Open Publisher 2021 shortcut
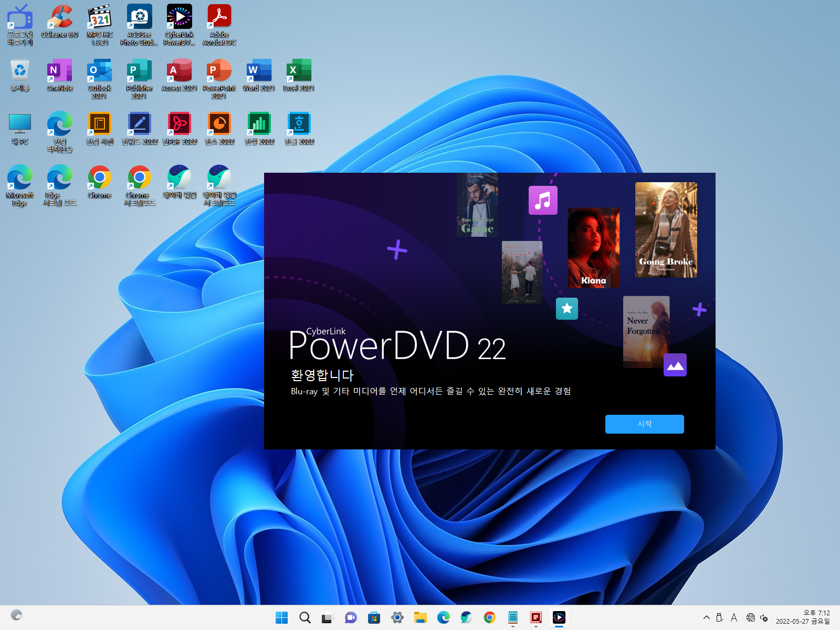840x630 pixels. [x=139, y=79]
